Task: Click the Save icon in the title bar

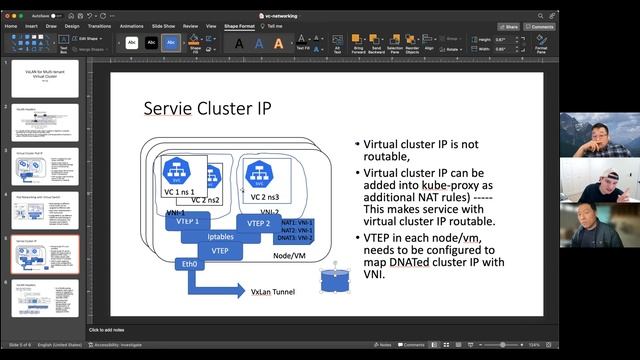Action: tap(80, 16)
